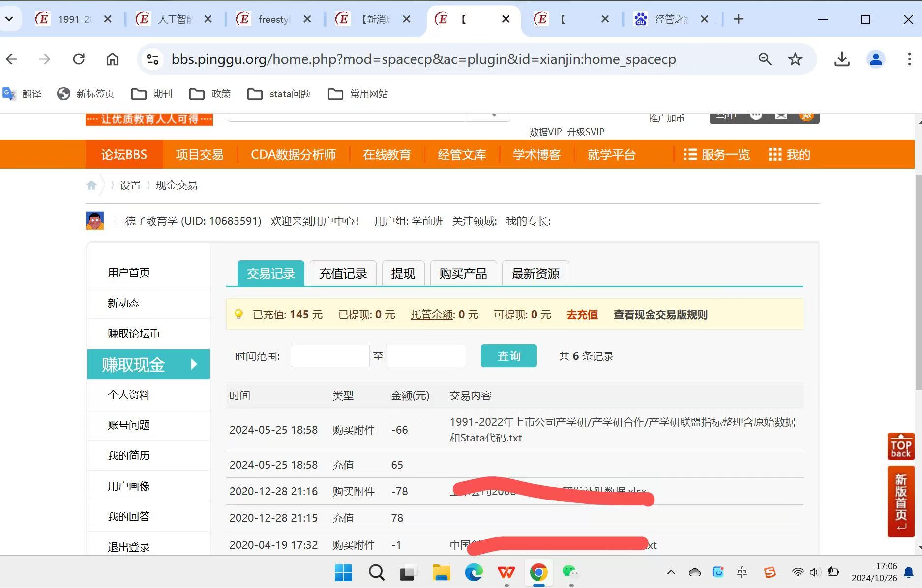Open 论坛BBS in the orange navigation bar

point(124,155)
